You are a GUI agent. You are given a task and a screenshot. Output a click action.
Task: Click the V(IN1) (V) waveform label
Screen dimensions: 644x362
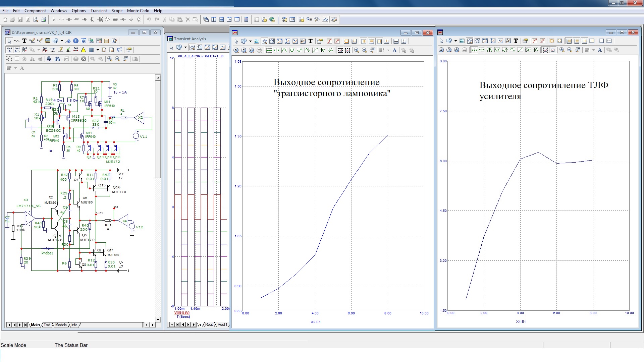pyautogui.click(x=182, y=313)
